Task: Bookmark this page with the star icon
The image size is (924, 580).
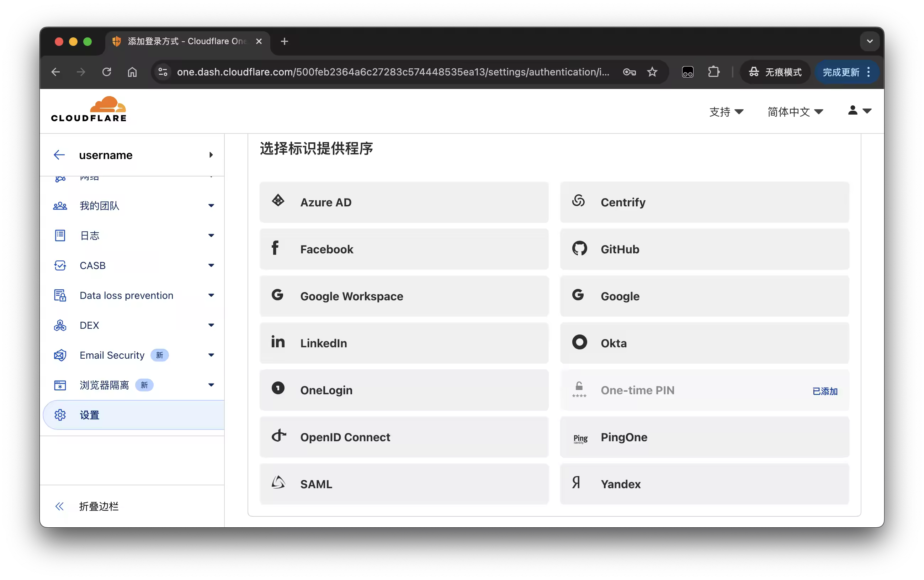Action: 652,72
